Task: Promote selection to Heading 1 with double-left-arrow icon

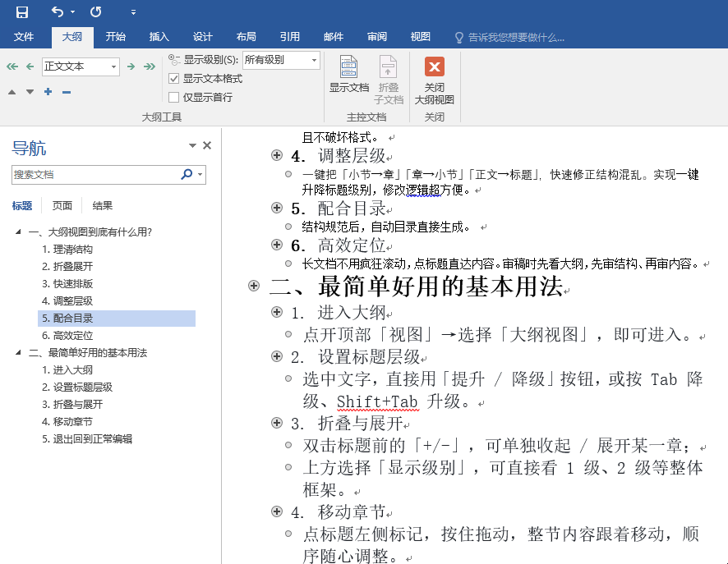Action: coord(11,66)
